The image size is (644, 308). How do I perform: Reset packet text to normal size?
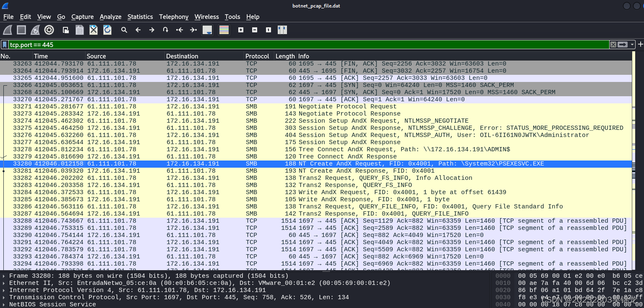(269, 30)
